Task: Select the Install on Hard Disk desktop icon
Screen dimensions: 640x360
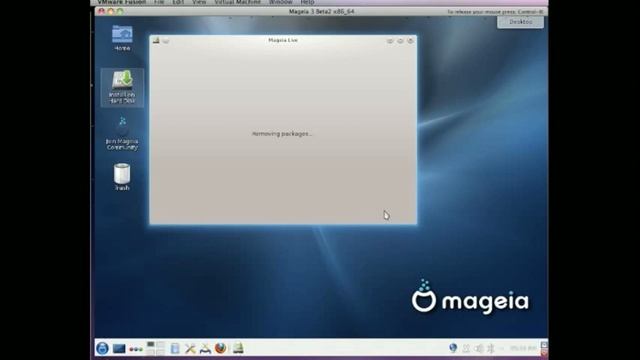Action: (122, 87)
